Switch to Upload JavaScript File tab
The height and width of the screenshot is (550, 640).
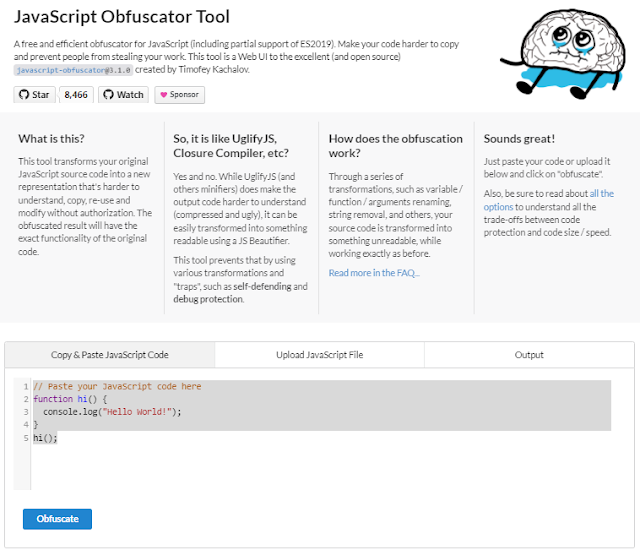tap(320, 355)
